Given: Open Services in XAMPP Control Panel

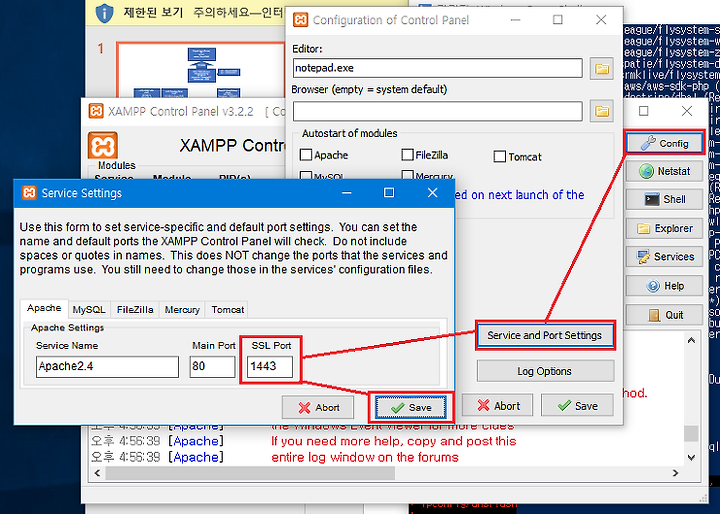Looking at the screenshot, I should click(664, 257).
